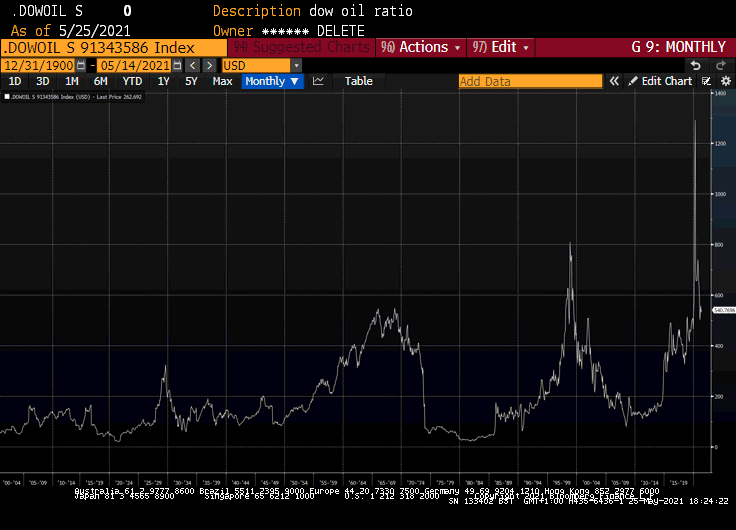Click the Add Data input field
736x530 pixels.
click(x=530, y=81)
